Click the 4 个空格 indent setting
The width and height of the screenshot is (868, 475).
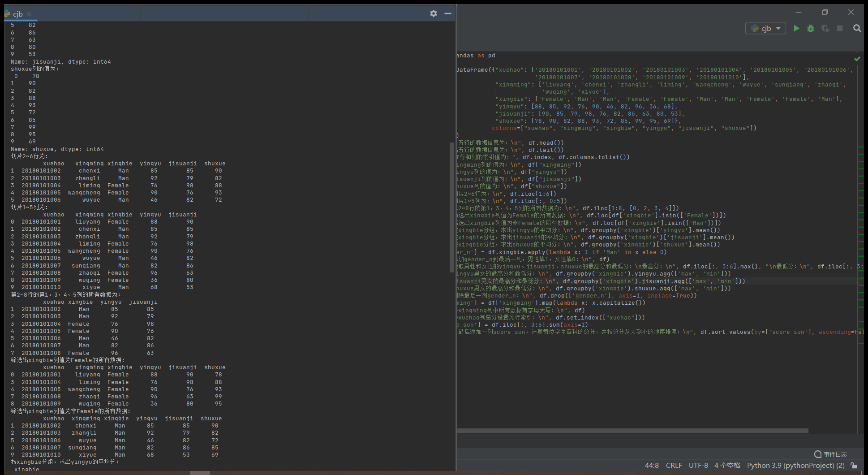point(727,466)
